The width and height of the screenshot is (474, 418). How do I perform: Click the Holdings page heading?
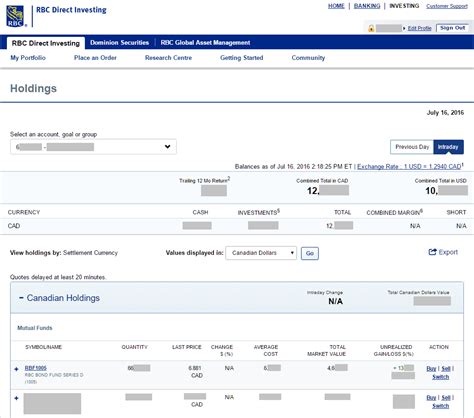[x=33, y=88]
